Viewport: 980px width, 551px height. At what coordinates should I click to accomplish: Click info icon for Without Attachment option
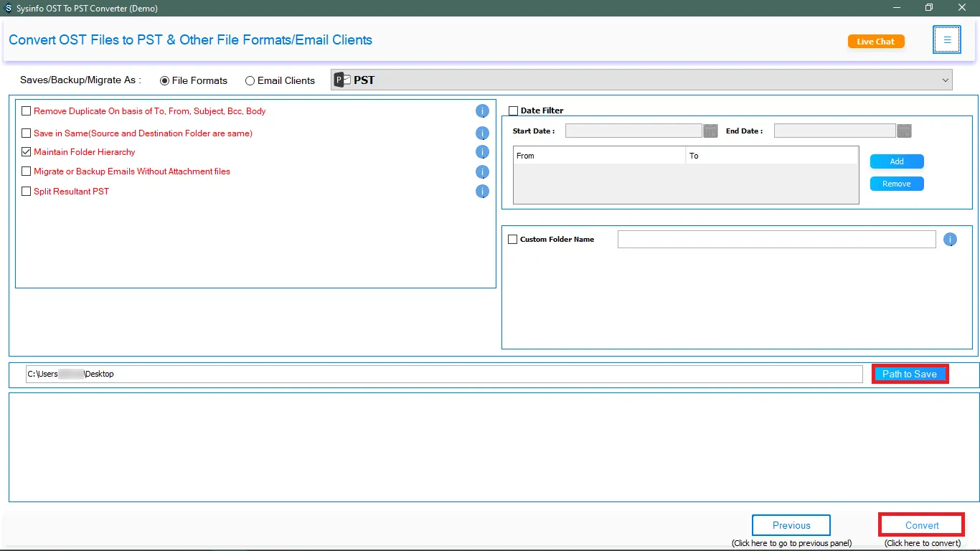pyautogui.click(x=482, y=172)
